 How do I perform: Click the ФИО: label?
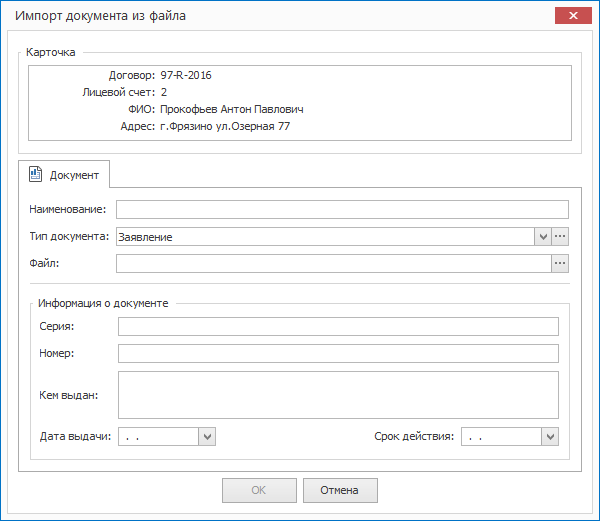[x=142, y=109]
